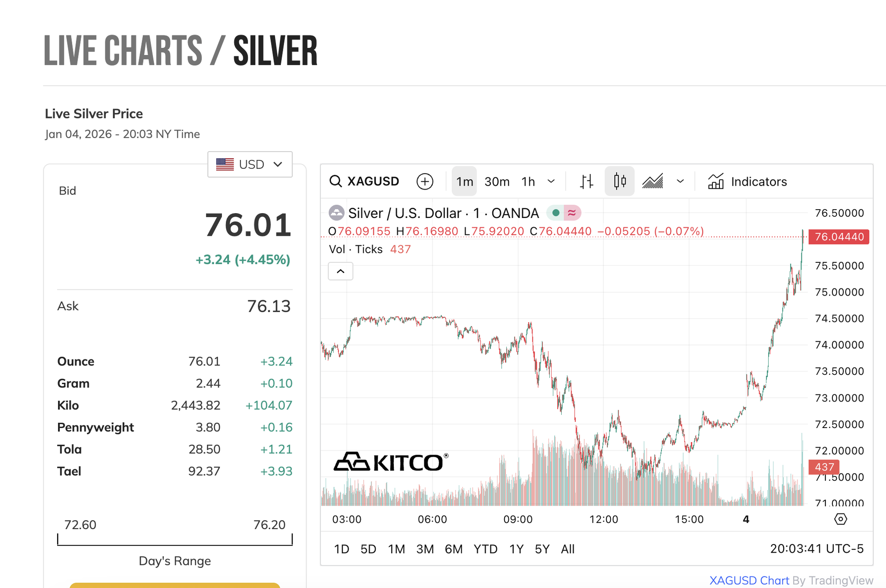Select the bars chart style icon

point(587,181)
